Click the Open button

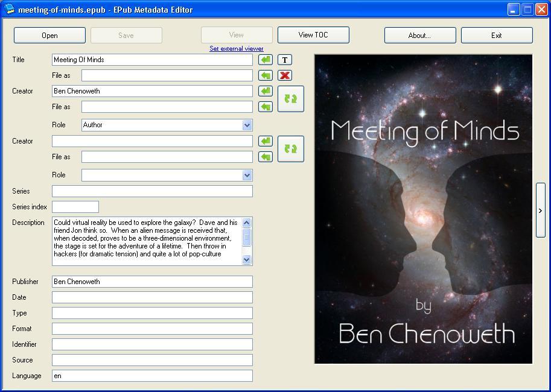pos(49,35)
